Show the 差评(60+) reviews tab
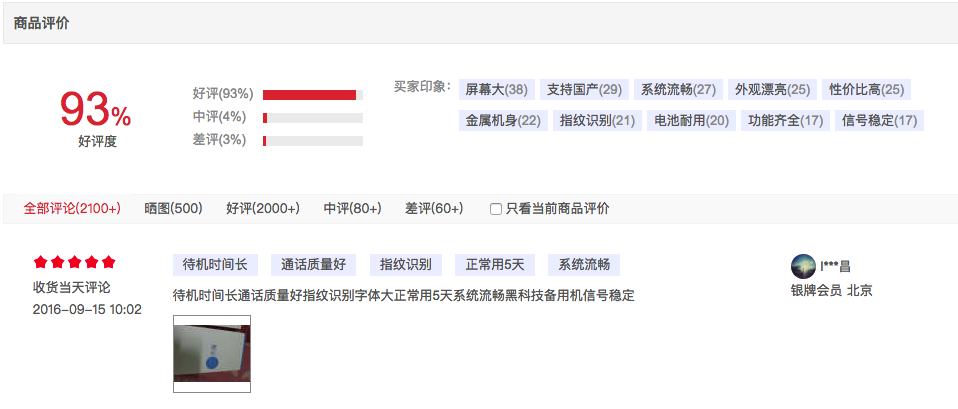This screenshot has width=958, height=409. [x=434, y=209]
